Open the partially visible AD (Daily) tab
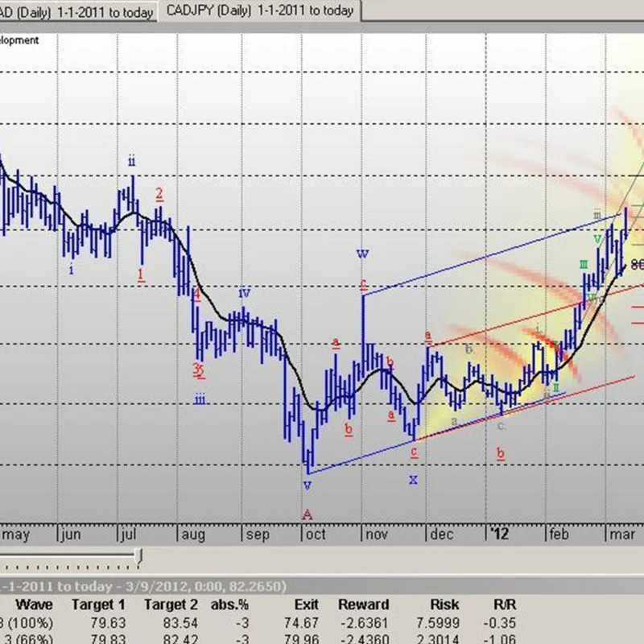The height and width of the screenshot is (644, 644). click(x=79, y=10)
